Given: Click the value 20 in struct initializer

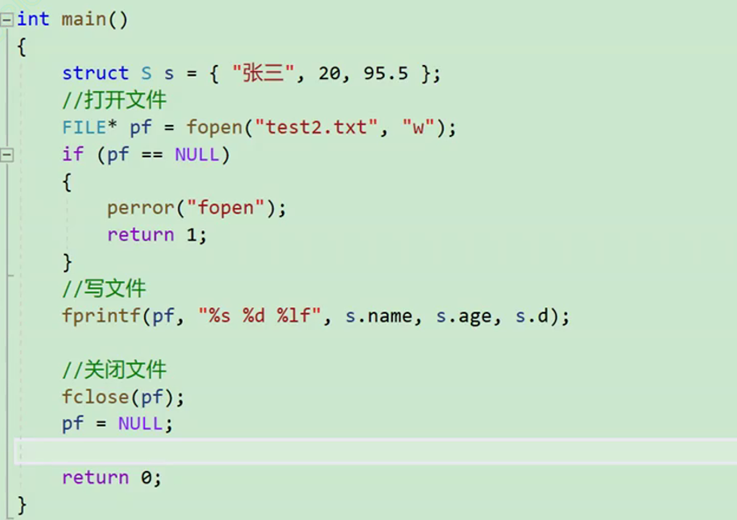Looking at the screenshot, I should click(x=329, y=73).
